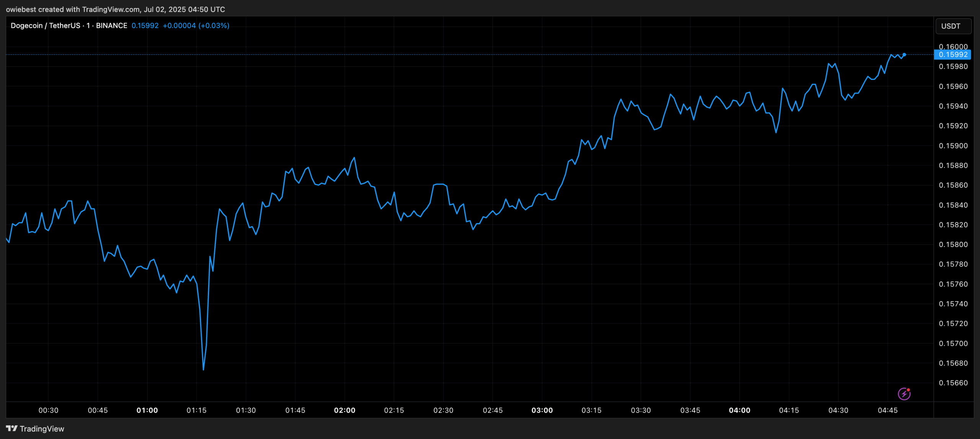Click the 0.15740 price axis label

[953, 304]
